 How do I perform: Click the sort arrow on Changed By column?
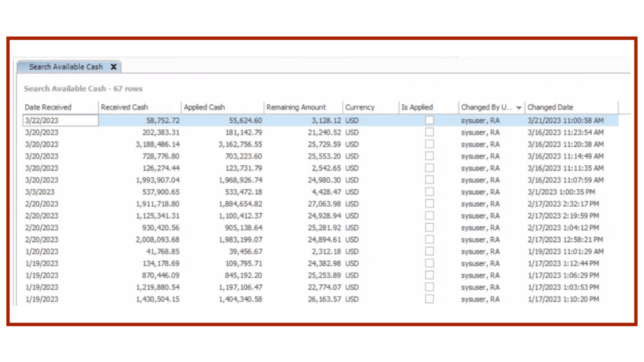[x=519, y=107]
